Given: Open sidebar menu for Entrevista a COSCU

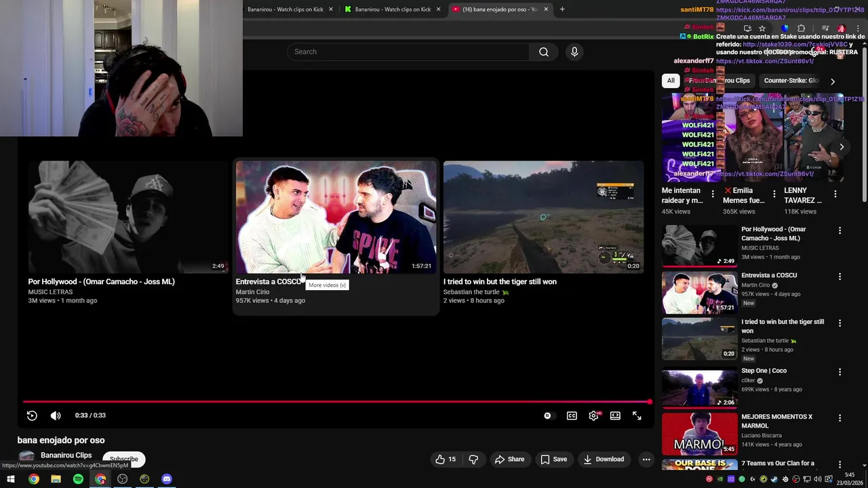Looking at the screenshot, I should click(x=840, y=277).
